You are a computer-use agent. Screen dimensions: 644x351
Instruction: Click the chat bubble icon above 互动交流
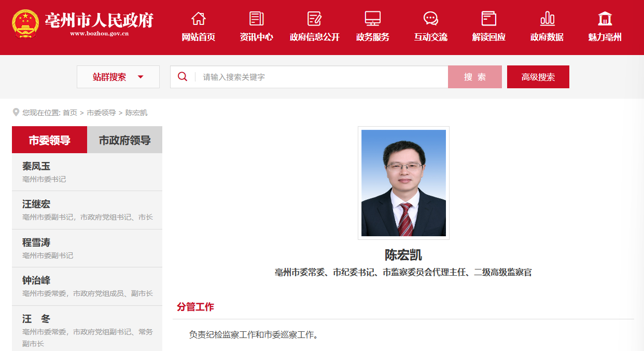pos(431,19)
